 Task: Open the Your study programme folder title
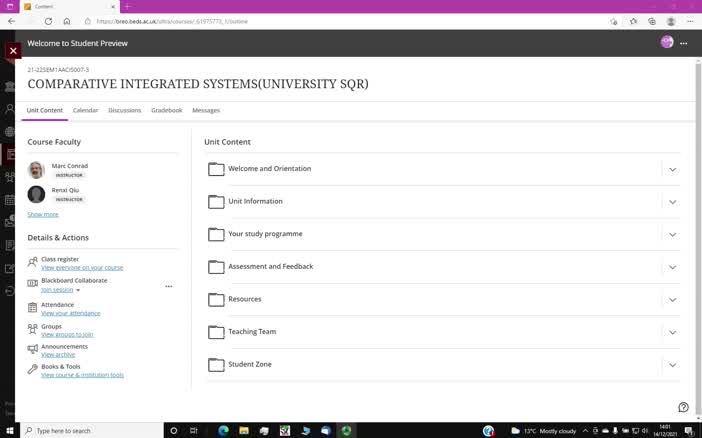tap(265, 234)
